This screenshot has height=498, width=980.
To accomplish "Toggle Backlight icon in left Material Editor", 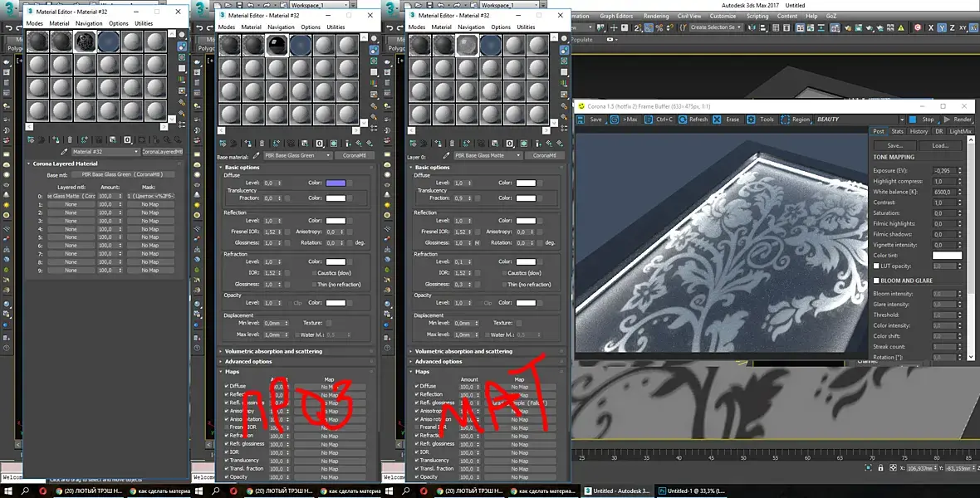I will click(182, 46).
